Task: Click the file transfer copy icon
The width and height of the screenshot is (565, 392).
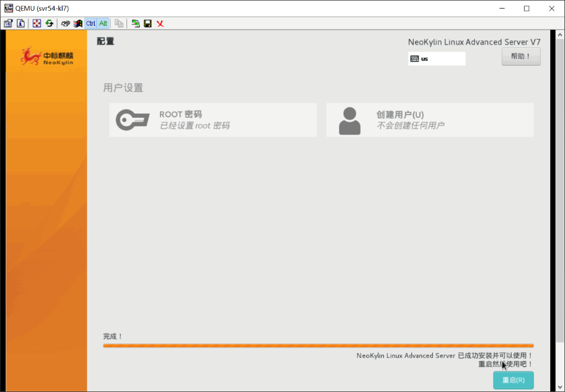Action: [x=119, y=23]
